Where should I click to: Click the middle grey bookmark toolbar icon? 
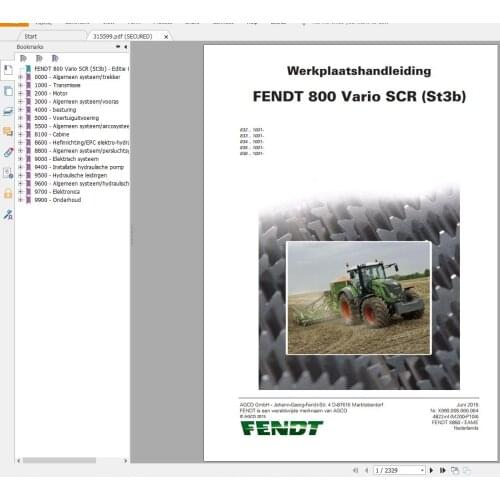39,58
